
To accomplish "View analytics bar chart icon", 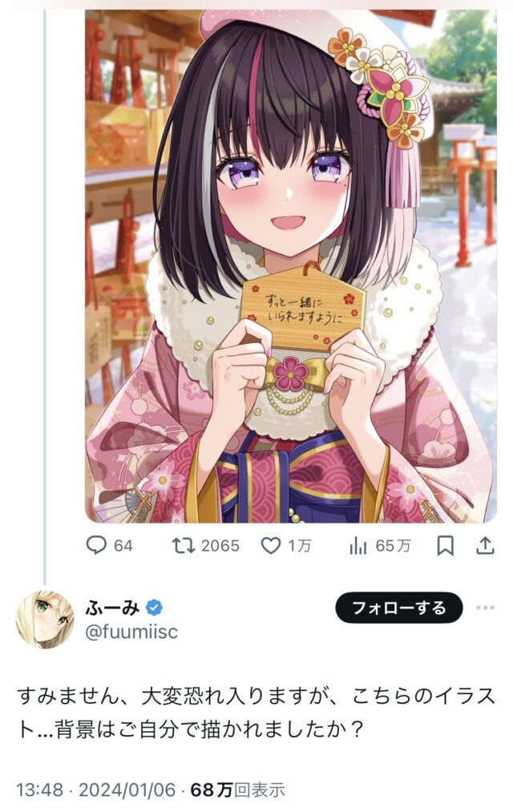I will pyautogui.click(x=358, y=546).
